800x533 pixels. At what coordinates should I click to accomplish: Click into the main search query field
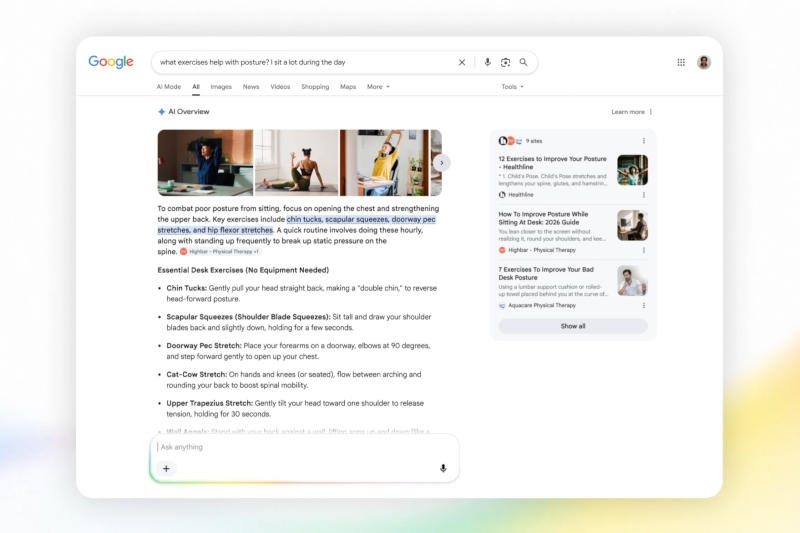[x=306, y=62]
